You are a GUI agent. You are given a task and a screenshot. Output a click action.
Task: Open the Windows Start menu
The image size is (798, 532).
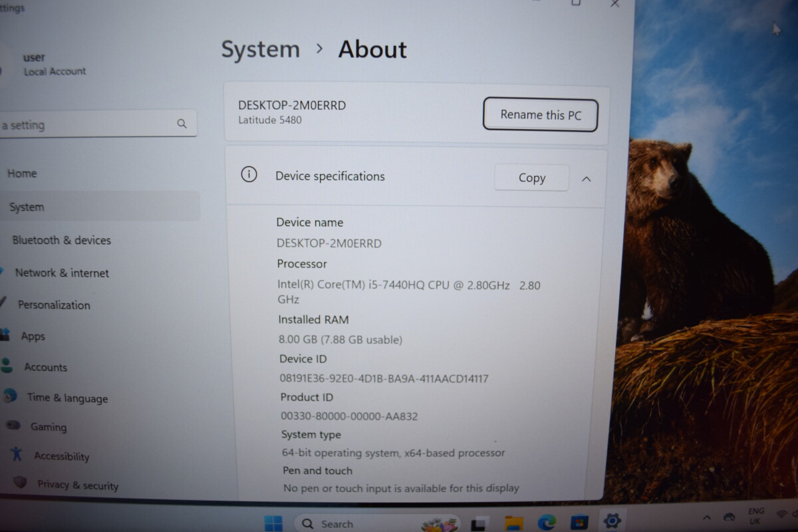click(x=273, y=523)
